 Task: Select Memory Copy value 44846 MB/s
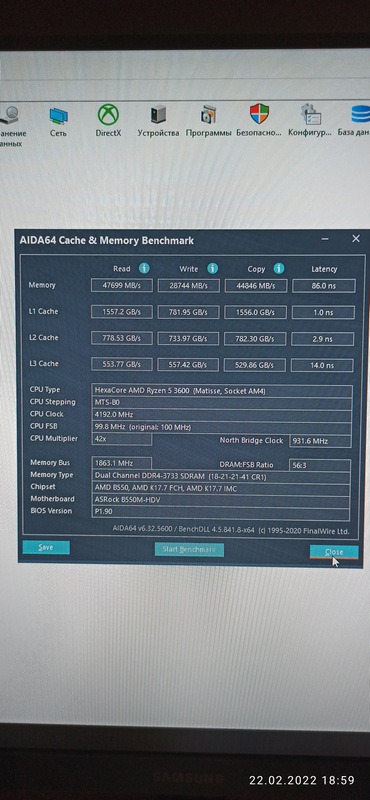256,286
